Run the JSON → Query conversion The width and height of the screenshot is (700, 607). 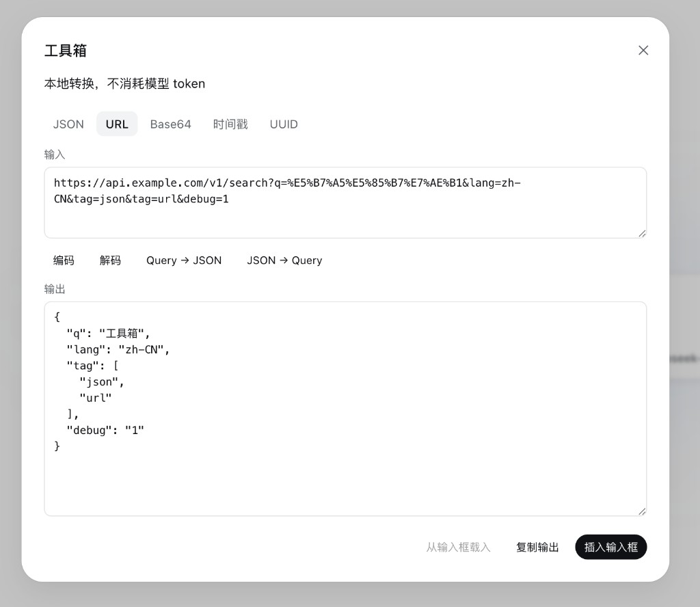coord(284,260)
